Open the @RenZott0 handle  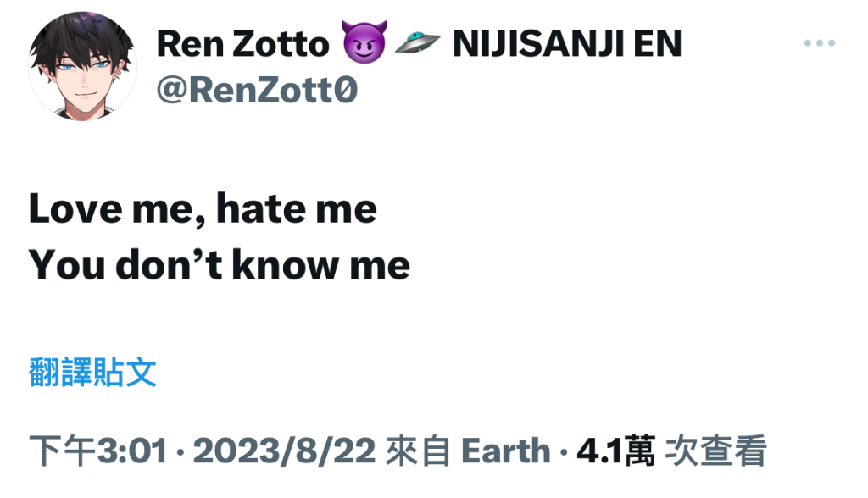(257, 90)
